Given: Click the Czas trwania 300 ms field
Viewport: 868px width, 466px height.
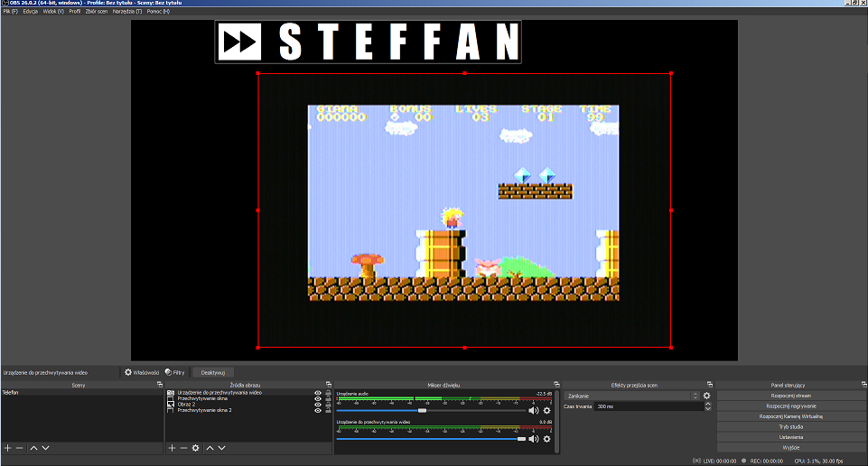Looking at the screenshot, I should (x=649, y=406).
